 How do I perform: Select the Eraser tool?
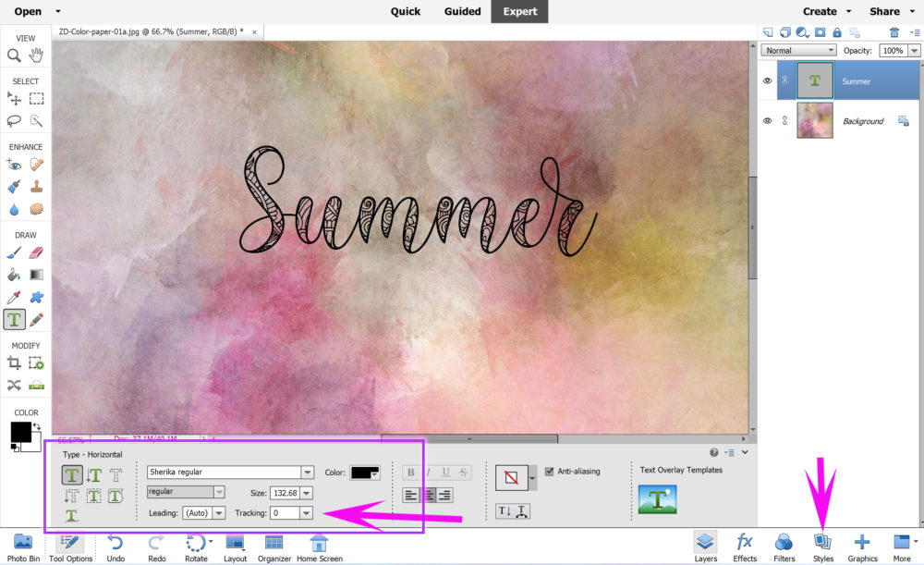37,253
